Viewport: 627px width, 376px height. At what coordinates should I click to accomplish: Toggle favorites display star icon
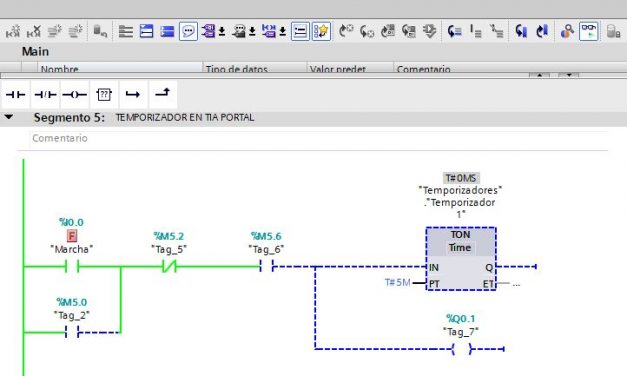pyautogui.click(x=321, y=31)
